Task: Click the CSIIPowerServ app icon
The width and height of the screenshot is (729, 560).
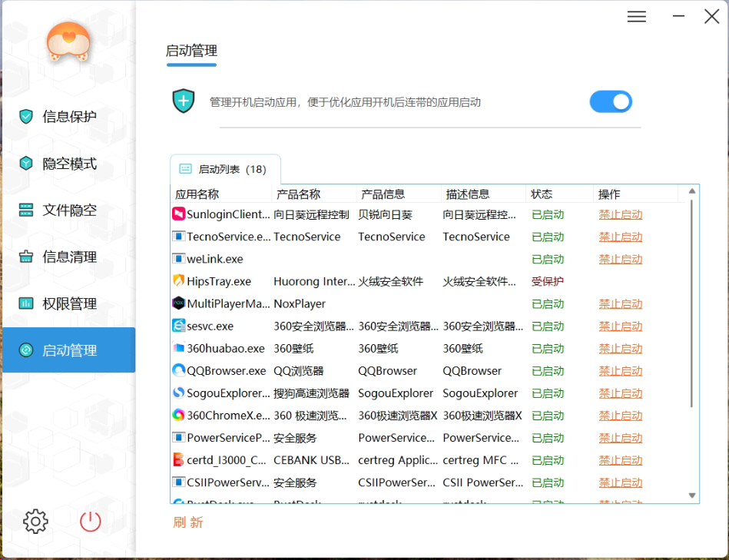Action: 178,482
